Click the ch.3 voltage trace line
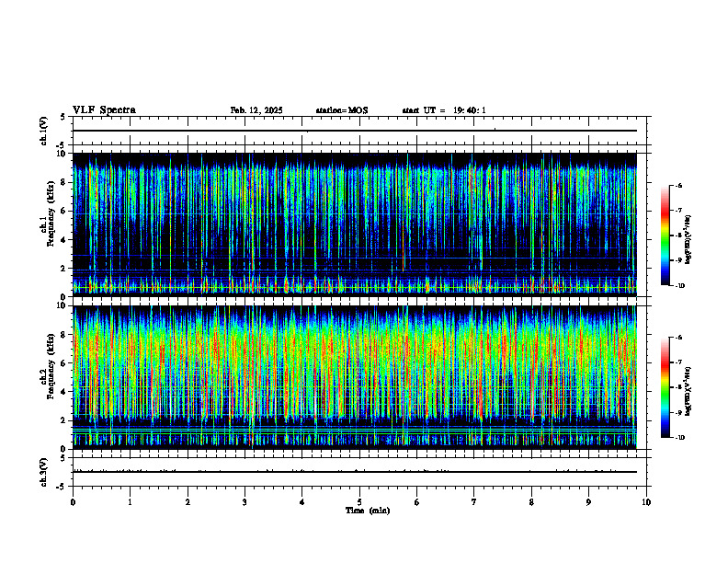Viewport: 728px width, 563px height. [355, 472]
